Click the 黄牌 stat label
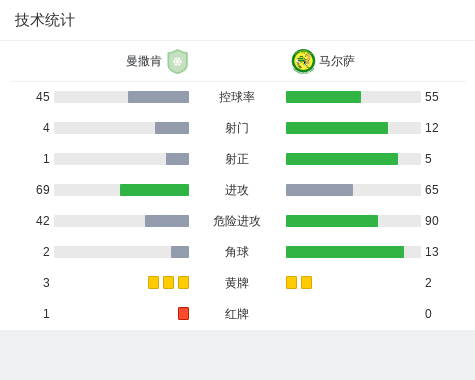This screenshot has width=475, height=380. click(x=237, y=283)
